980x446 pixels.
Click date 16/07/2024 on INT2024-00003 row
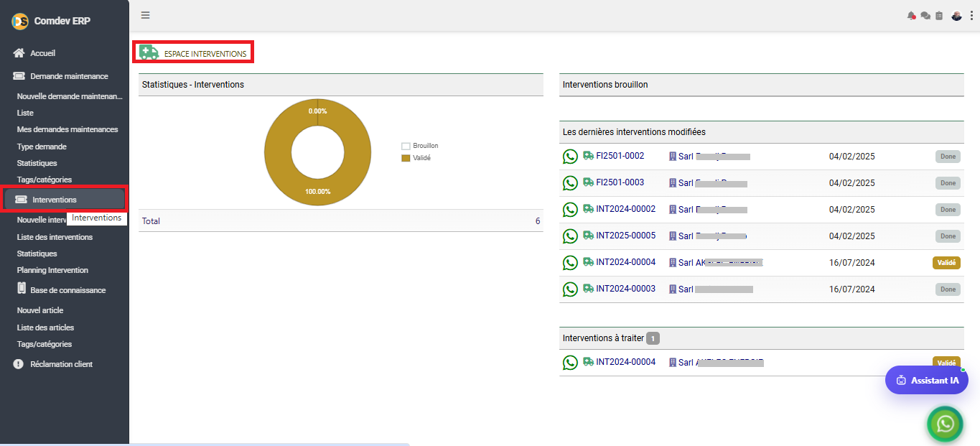(x=852, y=289)
